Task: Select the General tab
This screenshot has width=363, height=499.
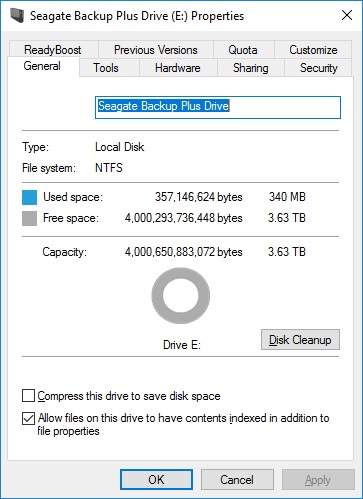Action: [x=42, y=66]
